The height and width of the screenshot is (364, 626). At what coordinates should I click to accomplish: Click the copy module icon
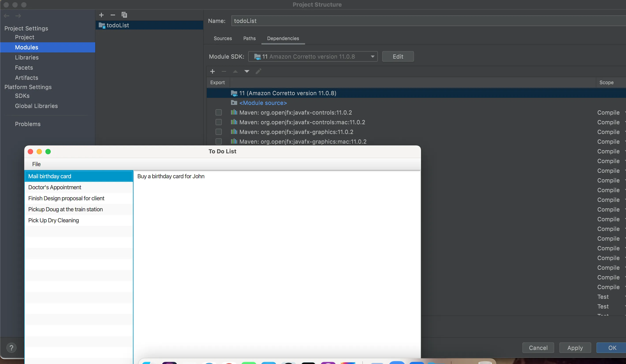(x=124, y=15)
